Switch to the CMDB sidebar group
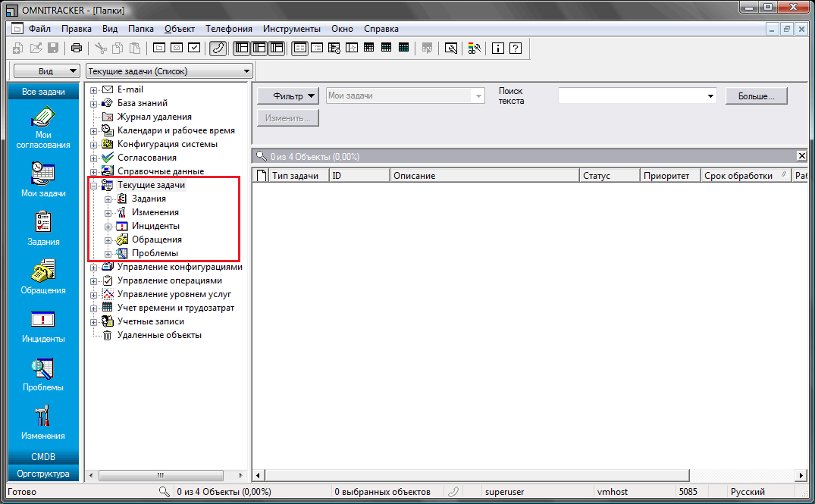815x504 pixels. 43,457
